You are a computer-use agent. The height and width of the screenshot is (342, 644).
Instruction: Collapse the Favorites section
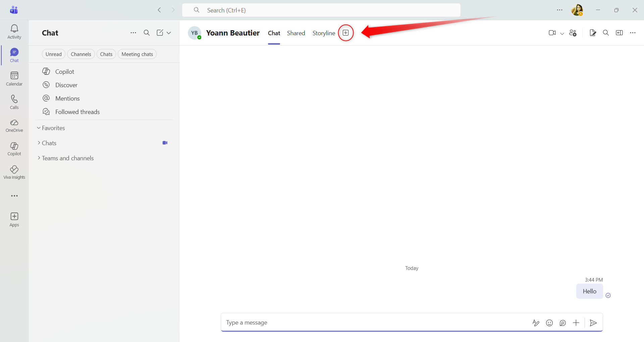click(x=51, y=128)
